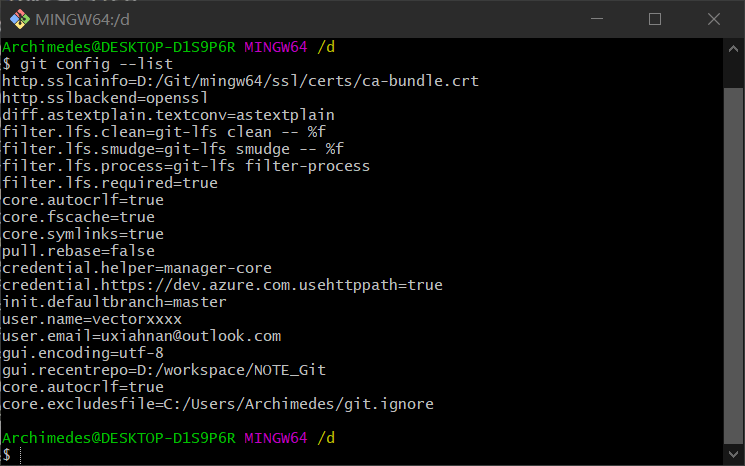Click the scrollbar down arrow
745x466 pixels.
[x=733, y=454]
